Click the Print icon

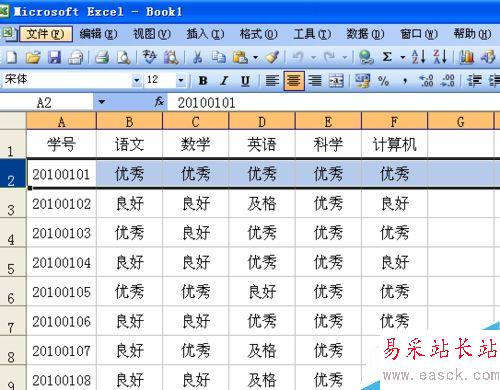tap(102, 57)
